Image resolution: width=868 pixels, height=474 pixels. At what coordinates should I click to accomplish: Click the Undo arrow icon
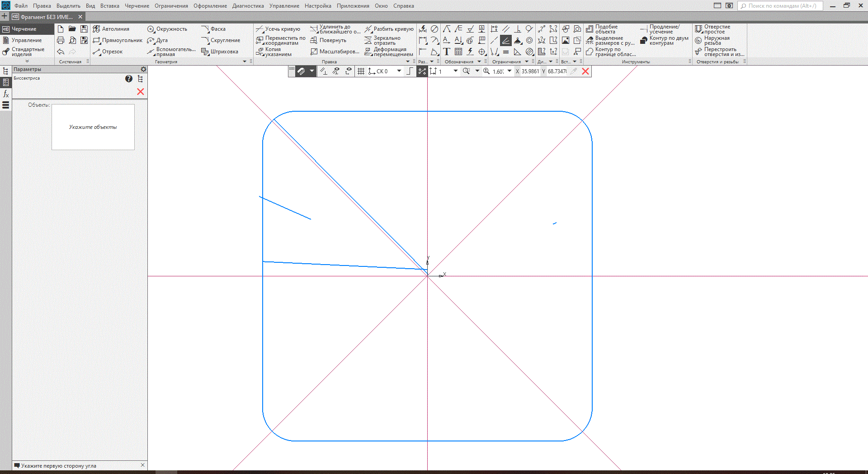(x=61, y=52)
